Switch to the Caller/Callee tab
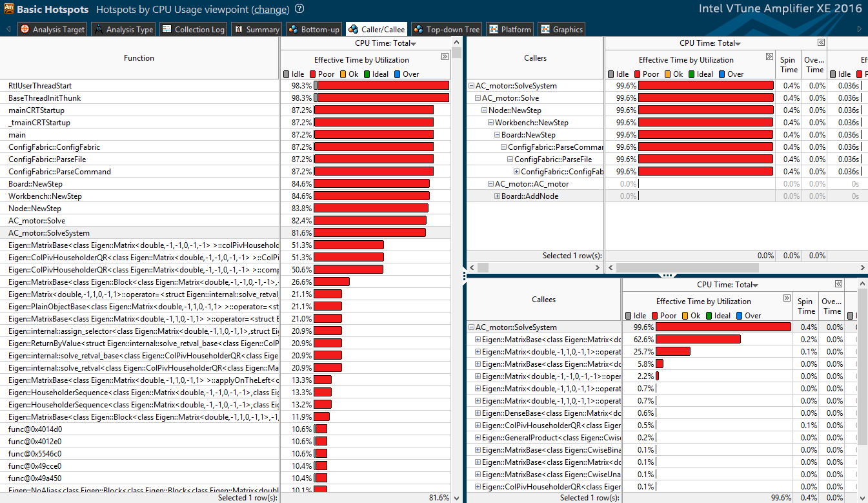The width and height of the screenshot is (868, 503). tap(376, 29)
